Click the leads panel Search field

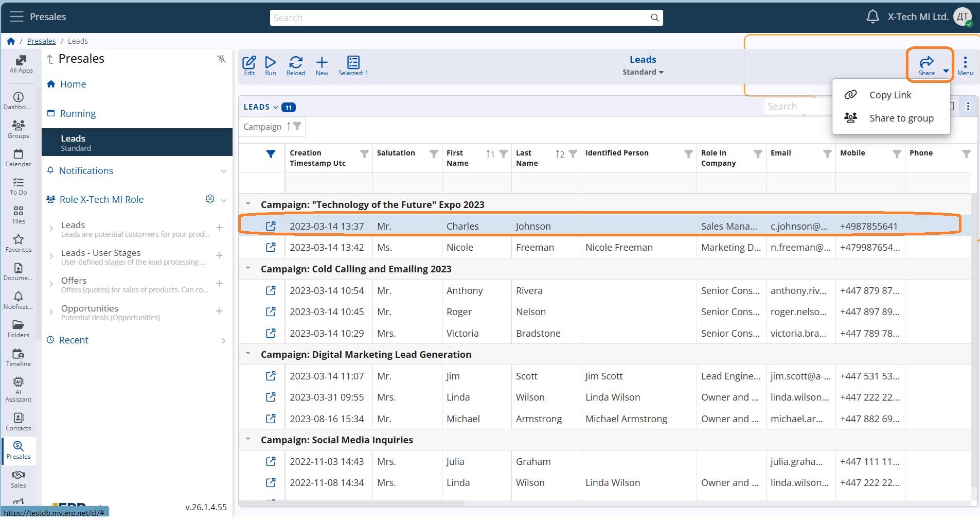(797, 107)
